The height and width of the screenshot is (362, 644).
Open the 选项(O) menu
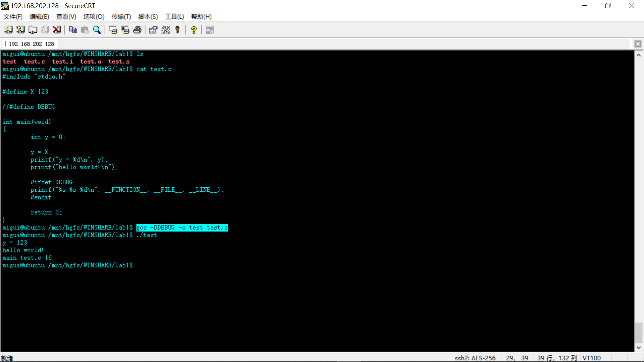point(94,16)
